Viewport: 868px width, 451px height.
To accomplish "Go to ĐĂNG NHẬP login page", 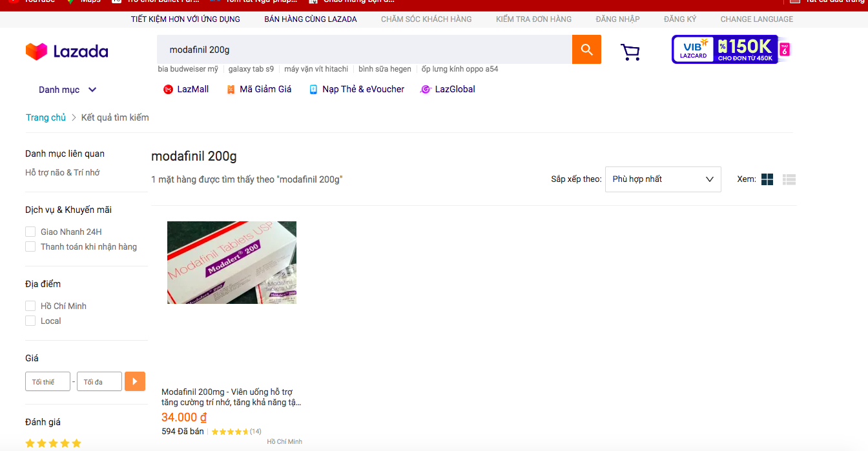I will click(x=617, y=19).
